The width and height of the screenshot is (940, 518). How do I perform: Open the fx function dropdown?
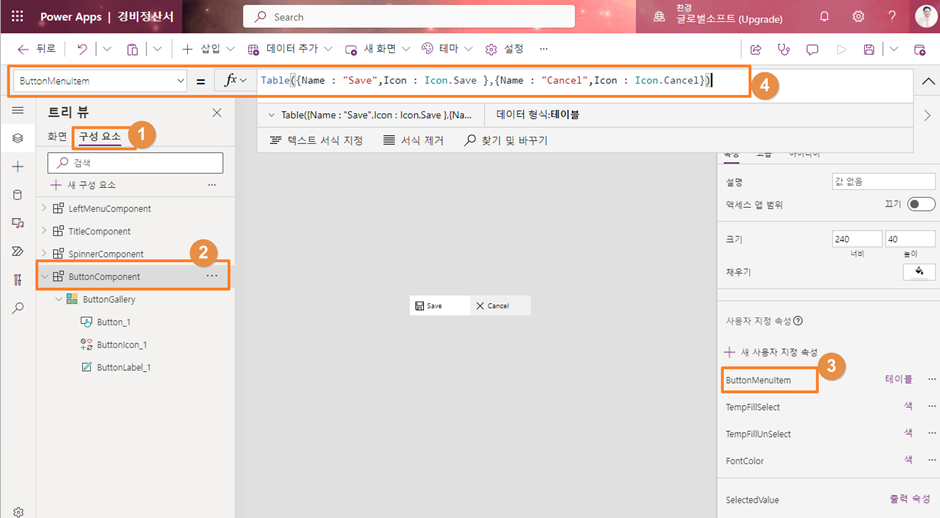click(x=234, y=80)
